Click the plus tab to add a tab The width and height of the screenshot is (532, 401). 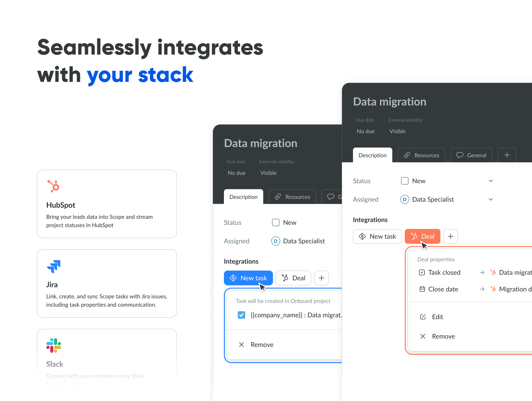(x=507, y=155)
